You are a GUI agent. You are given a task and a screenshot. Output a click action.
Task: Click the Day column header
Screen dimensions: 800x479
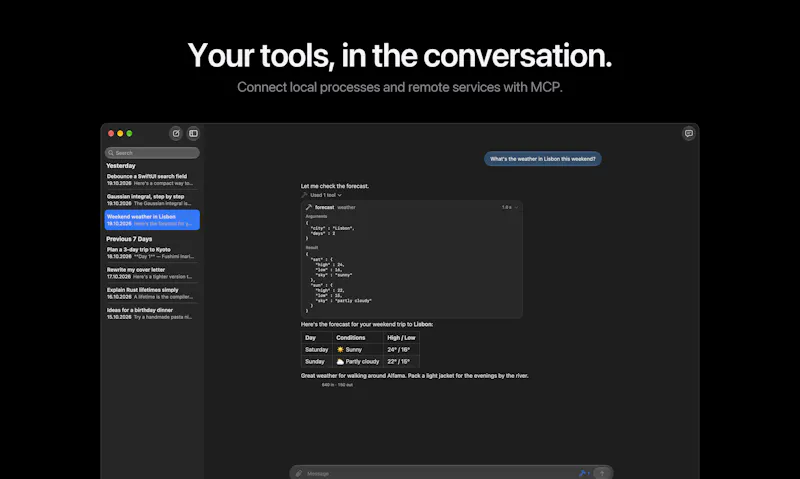(x=316, y=338)
